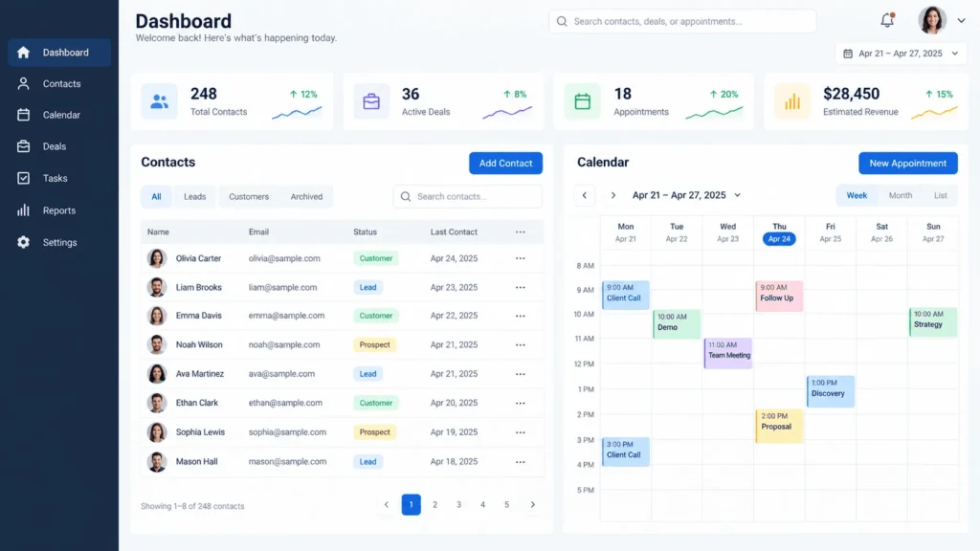Focus the global search field
This screenshot has height=551, width=980.
pos(682,21)
